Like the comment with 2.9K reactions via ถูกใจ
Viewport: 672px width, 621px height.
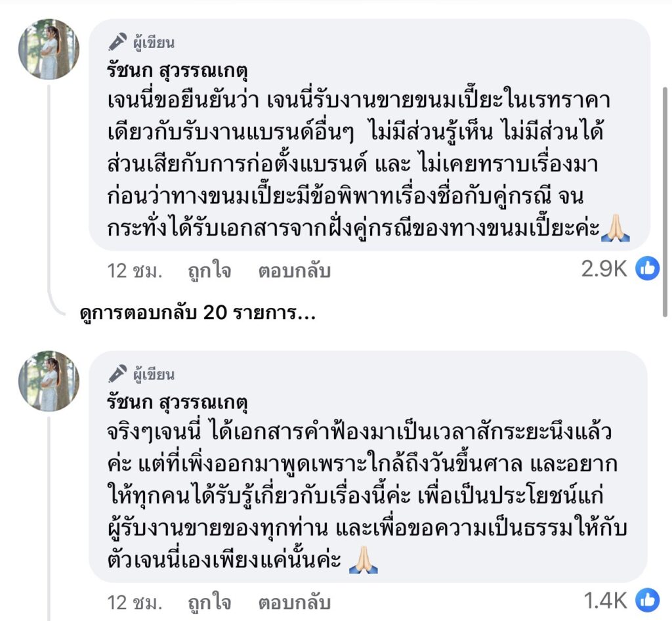pos(209,270)
